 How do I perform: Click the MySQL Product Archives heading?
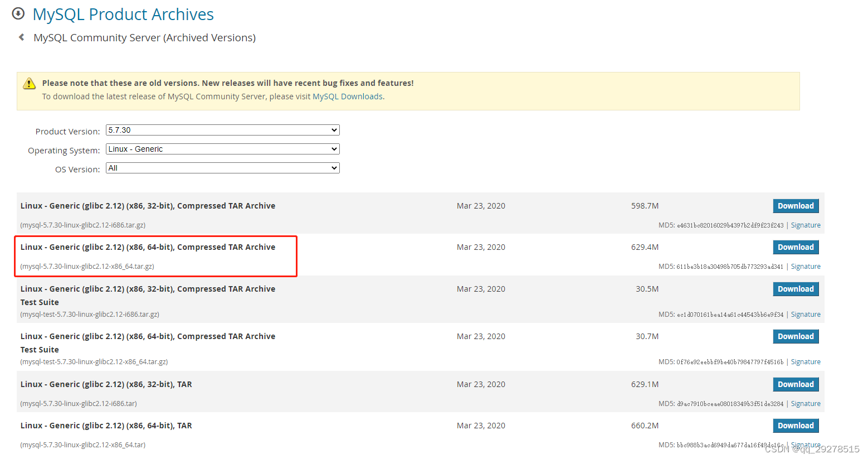pyautogui.click(x=123, y=14)
